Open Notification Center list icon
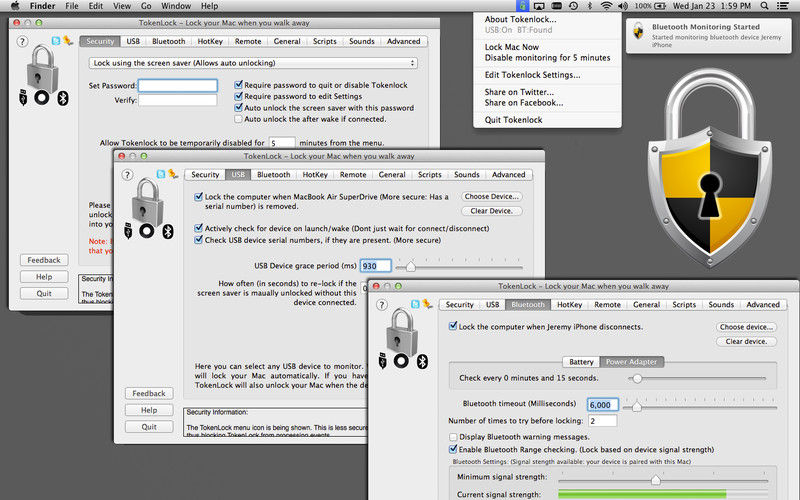 click(x=782, y=6)
